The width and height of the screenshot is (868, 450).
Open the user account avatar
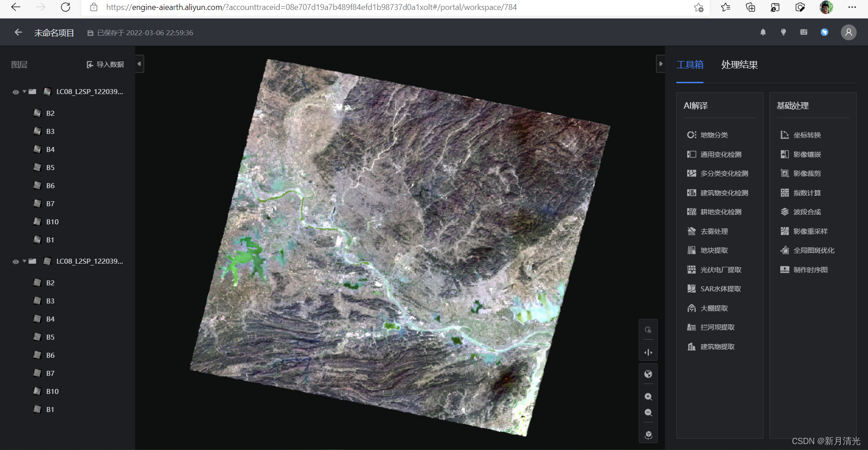coord(849,32)
